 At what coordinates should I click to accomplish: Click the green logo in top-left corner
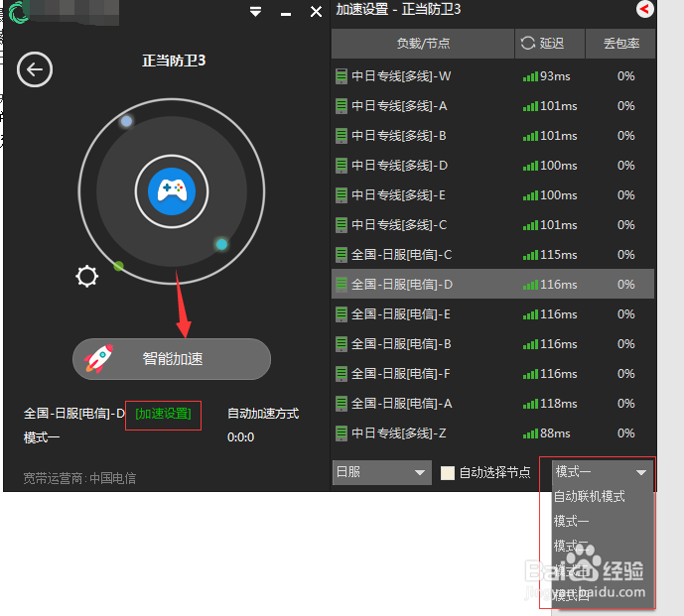click(x=18, y=12)
